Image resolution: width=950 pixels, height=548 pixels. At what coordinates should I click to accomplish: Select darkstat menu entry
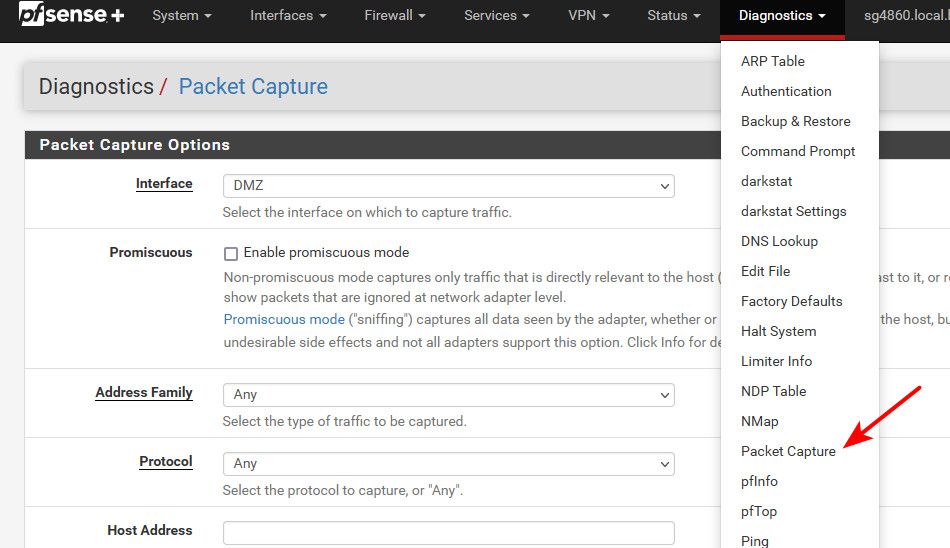point(766,181)
